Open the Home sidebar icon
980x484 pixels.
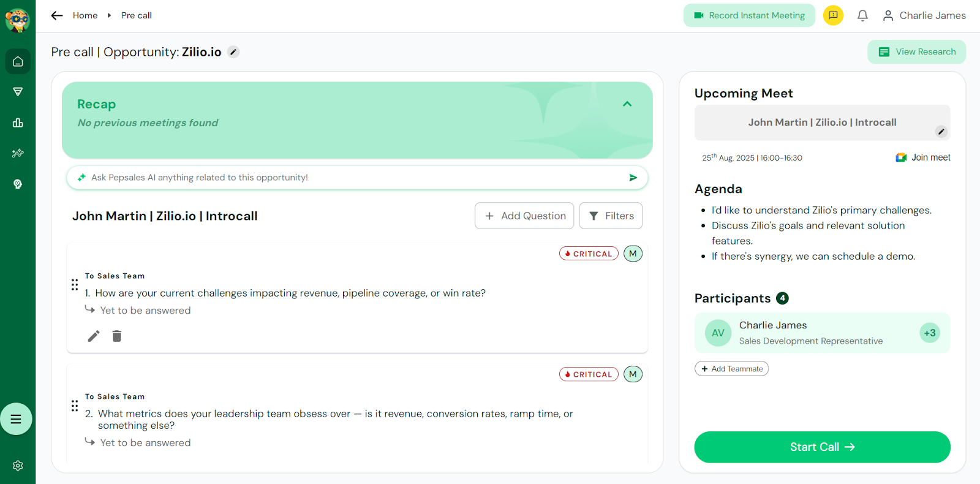(18, 61)
